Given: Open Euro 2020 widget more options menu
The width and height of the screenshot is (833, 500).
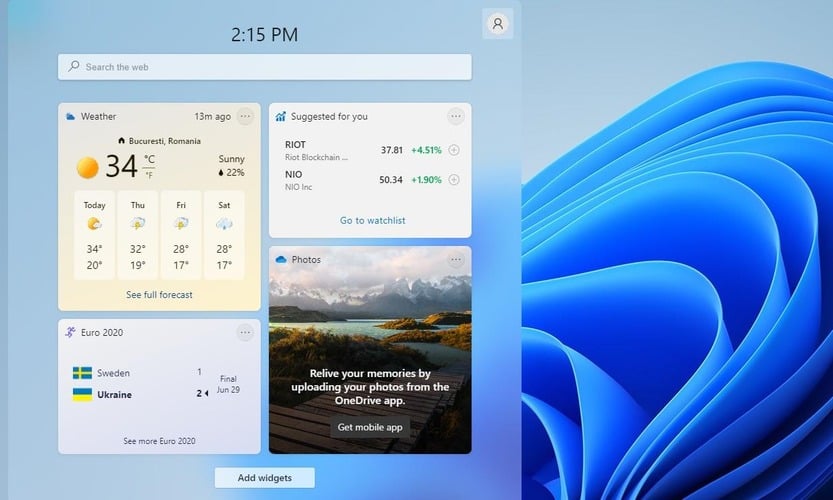Looking at the screenshot, I should tap(245, 332).
